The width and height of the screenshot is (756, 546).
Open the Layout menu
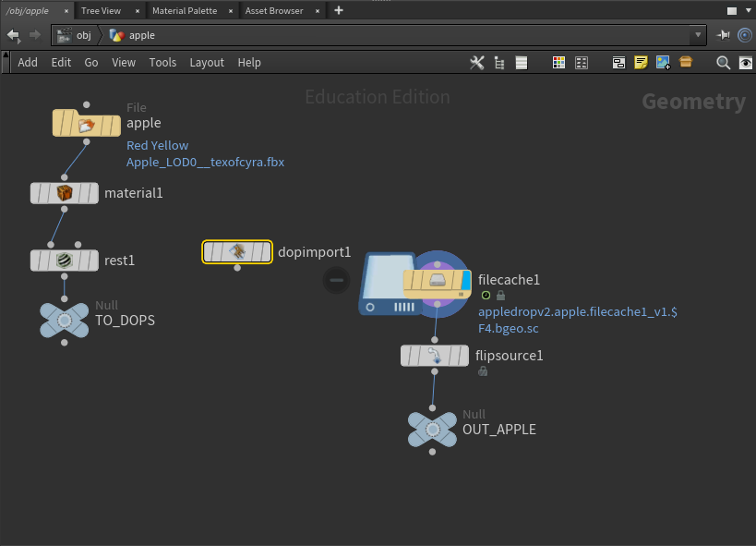207,62
